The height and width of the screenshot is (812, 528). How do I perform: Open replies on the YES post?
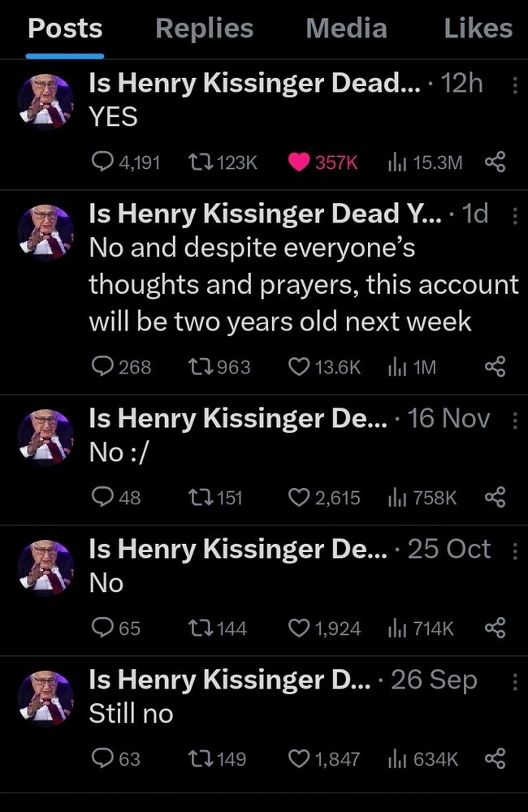point(104,162)
